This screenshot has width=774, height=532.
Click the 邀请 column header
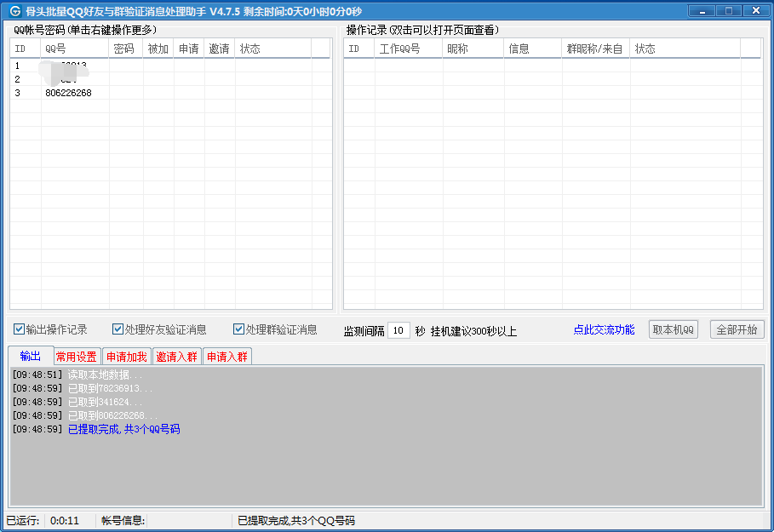pyautogui.click(x=219, y=49)
